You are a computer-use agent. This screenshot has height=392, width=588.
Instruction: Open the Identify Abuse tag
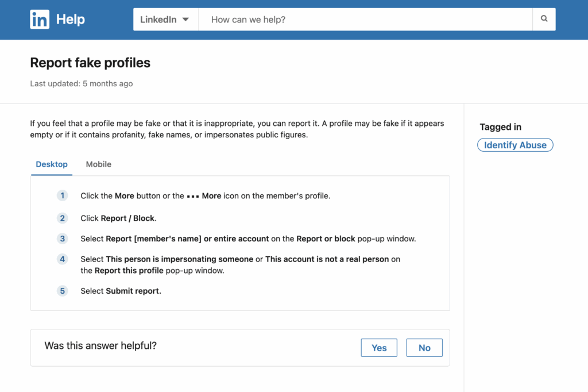(515, 145)
